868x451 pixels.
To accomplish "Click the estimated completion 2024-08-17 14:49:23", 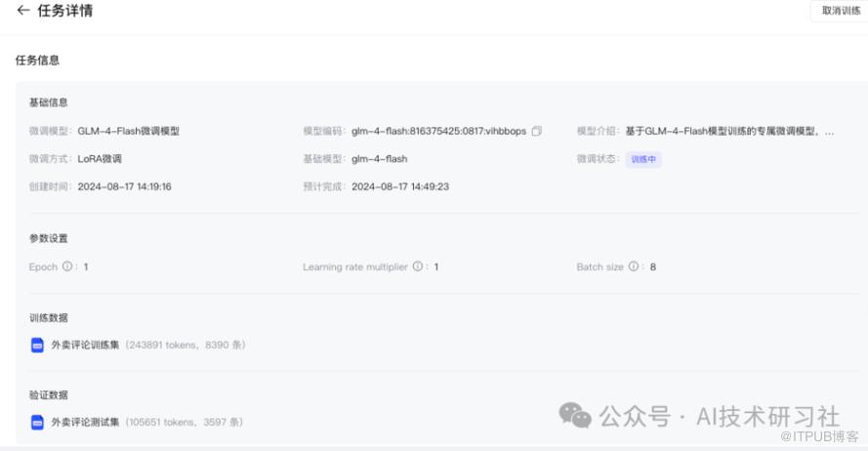I will click(400, 186).
